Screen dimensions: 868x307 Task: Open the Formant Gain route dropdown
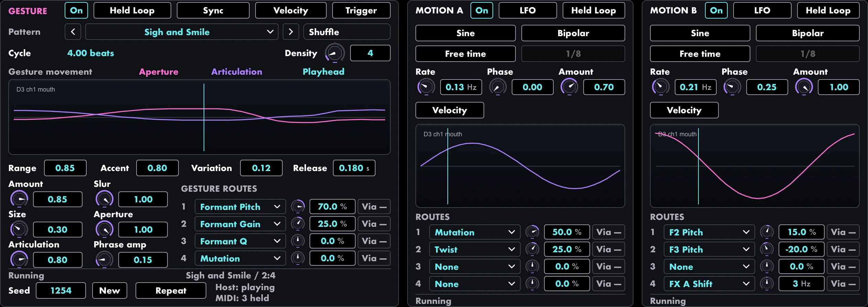(240, 224)
